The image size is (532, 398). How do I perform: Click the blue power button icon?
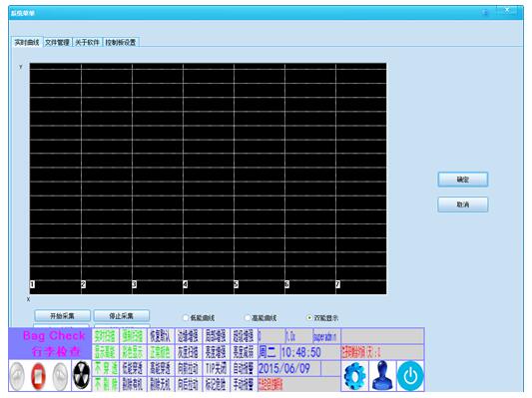(410, 376)
